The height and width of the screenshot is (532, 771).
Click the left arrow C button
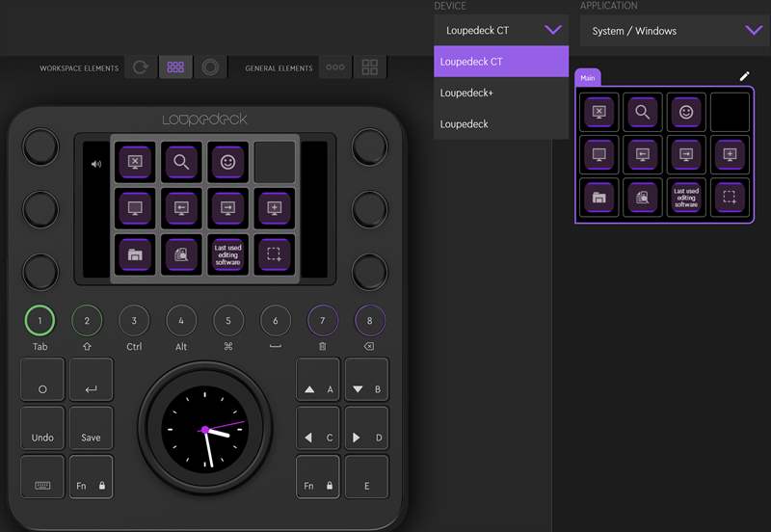click(318, 428)
